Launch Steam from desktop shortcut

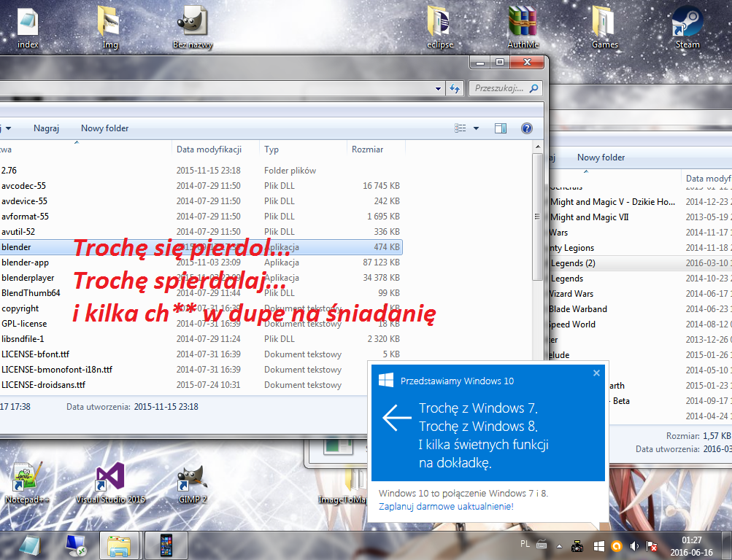[x=687, y=27]
